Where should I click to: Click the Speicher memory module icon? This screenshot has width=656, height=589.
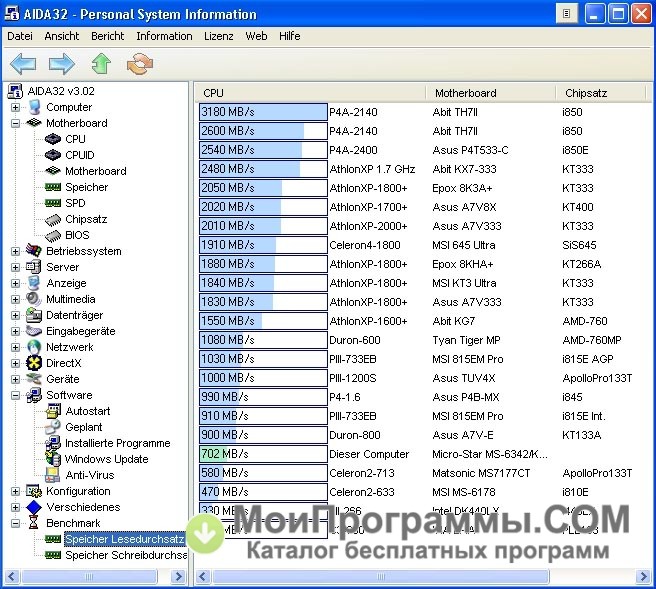pos(53,187)
